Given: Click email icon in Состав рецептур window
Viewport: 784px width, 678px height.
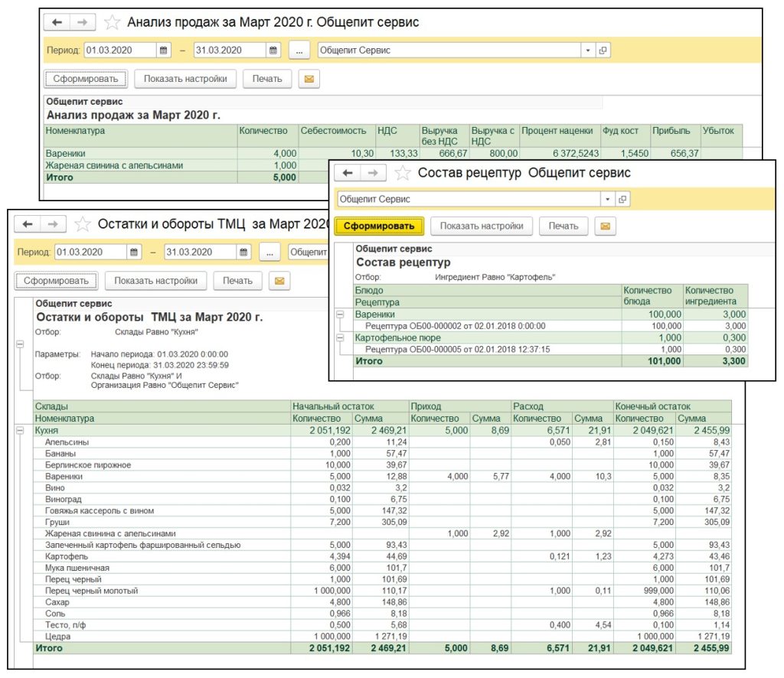Looking at the screenshot, I should 606,226.
